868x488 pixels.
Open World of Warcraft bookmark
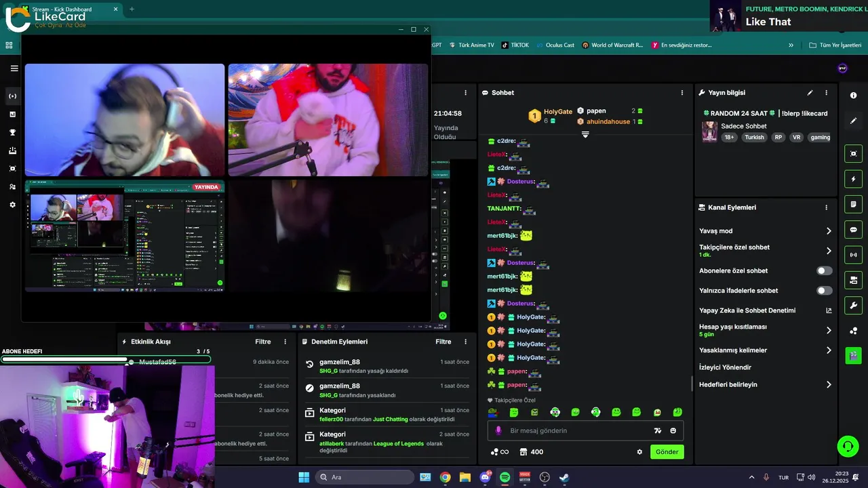(612, 45)
